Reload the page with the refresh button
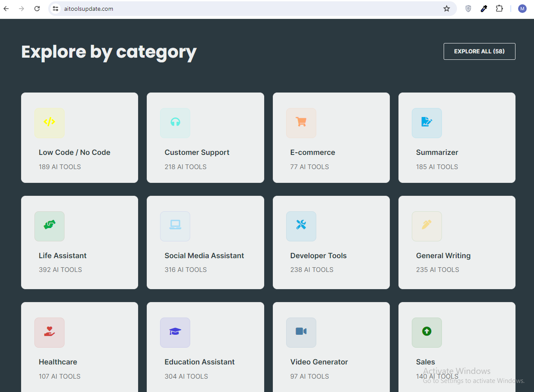Image resolution: width=534 pixels, height=392 pixels. point(37,9)
